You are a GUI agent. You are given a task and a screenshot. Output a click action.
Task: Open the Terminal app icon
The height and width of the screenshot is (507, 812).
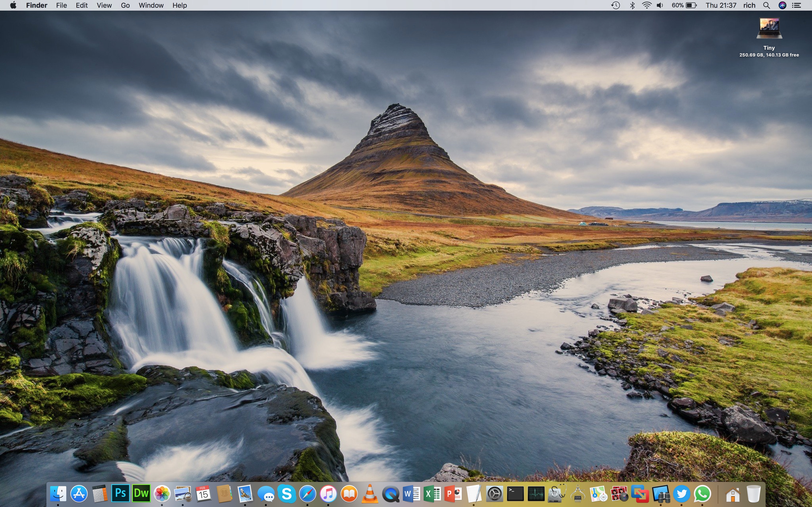pos(515,493)
